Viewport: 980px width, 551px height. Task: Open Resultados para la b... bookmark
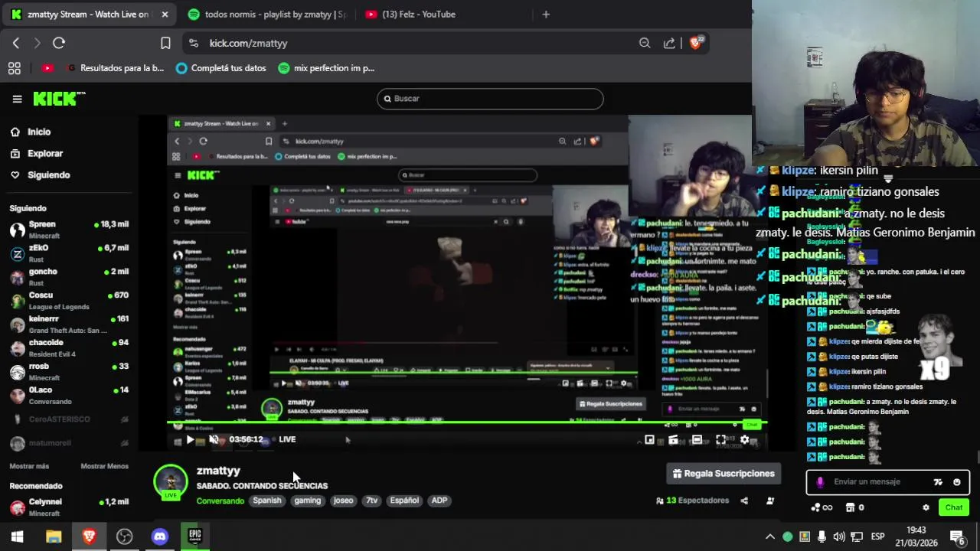point(116,68)
